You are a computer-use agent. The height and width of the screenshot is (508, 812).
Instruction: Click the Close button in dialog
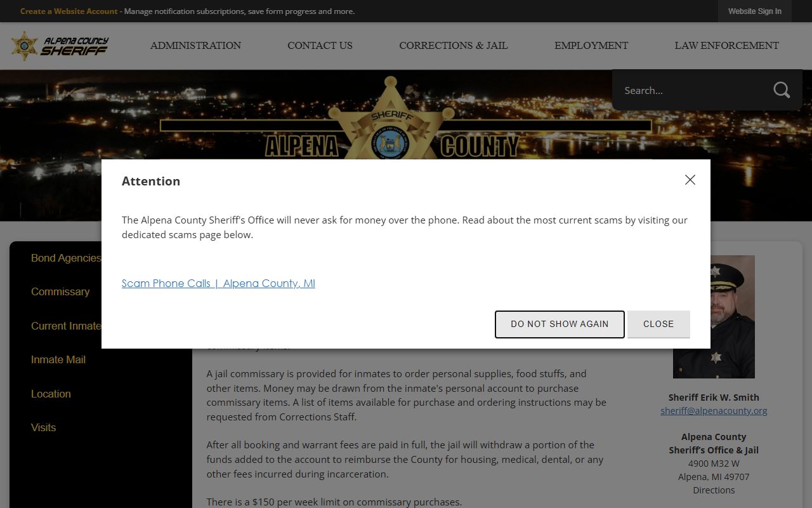coord(658,324)
